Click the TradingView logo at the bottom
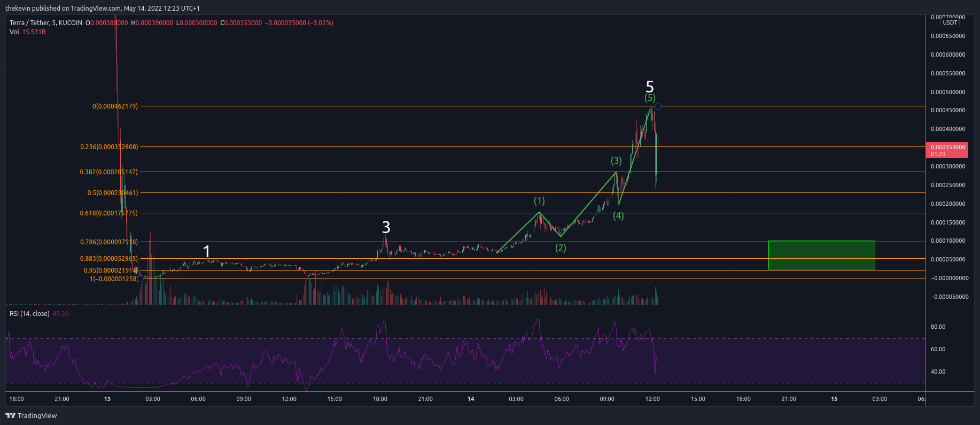Viewport: 980px width, 425px height. point(31,415)
